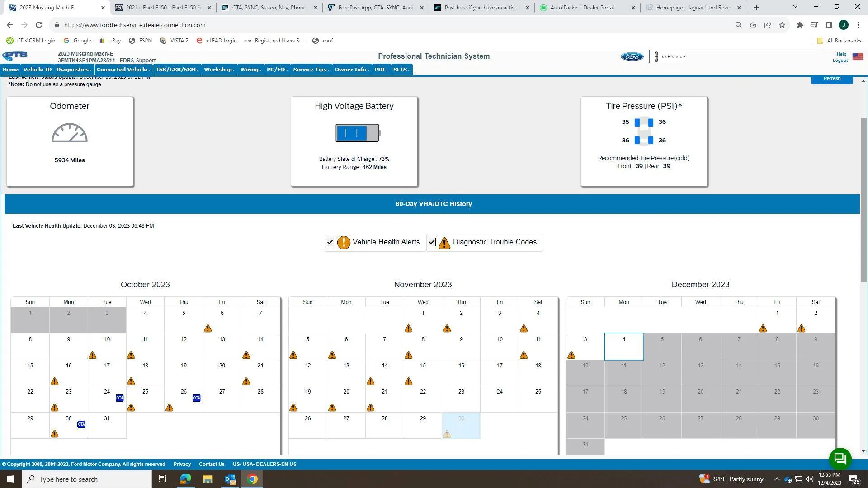
Task: Open Microsoft Edge from taskbar
Action: [x=185, y=479]
